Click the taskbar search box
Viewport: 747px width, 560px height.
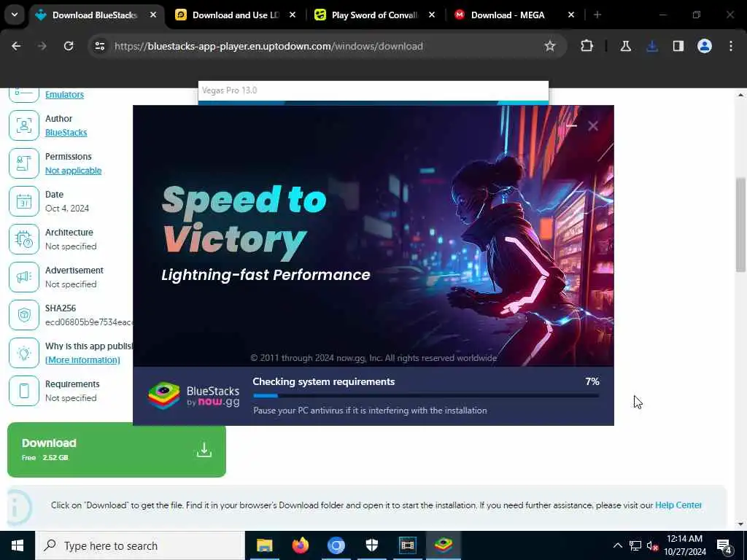[140, 545]
